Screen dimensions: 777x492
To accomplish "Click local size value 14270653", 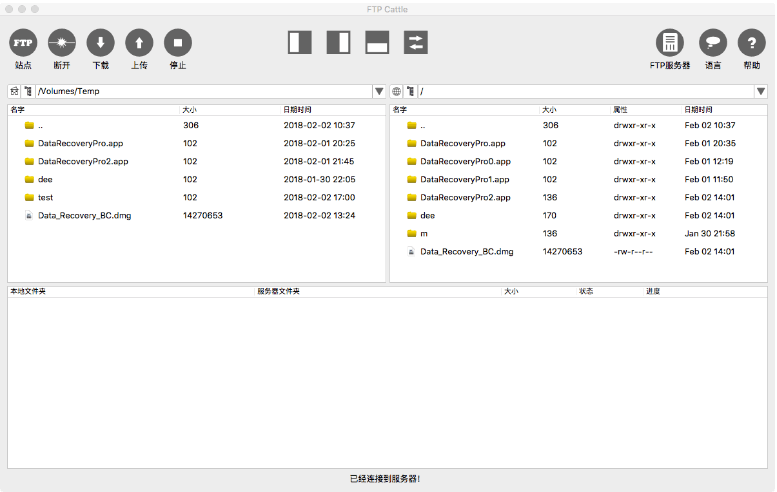I will click(x=203, y=216).
